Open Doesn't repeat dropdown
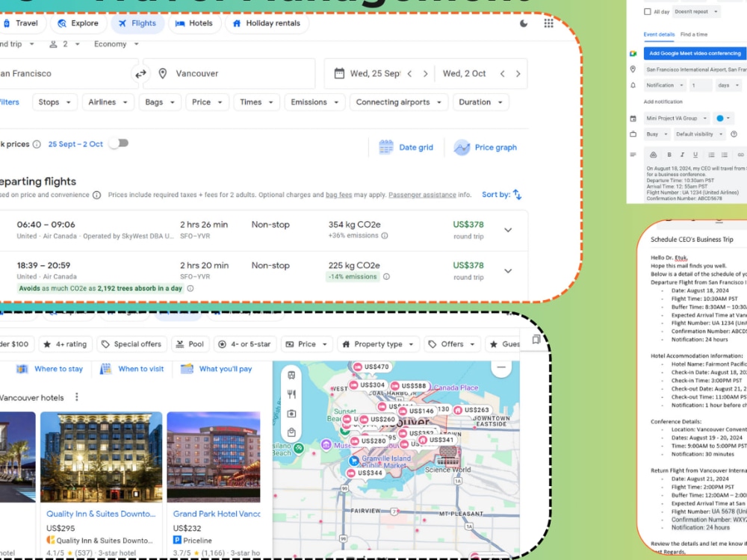The image size is (747, 560). [x=696, y=11]
